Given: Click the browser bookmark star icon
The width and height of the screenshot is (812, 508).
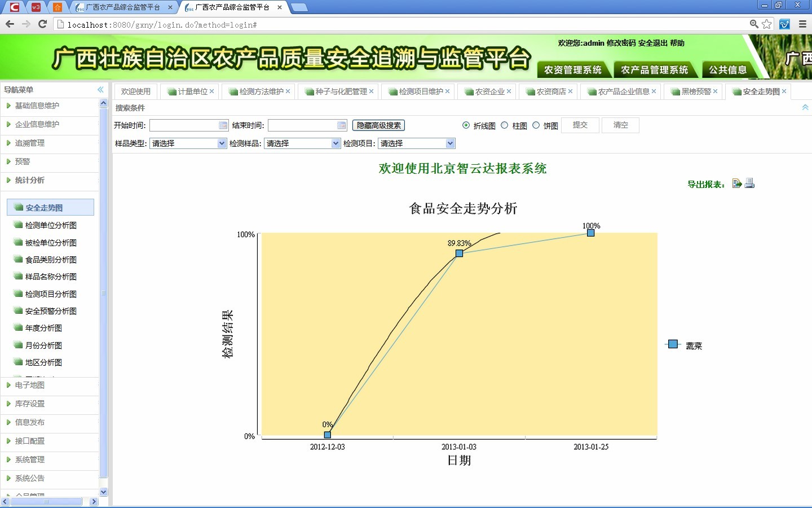Looking at the screenshot, I should point(767,24).
